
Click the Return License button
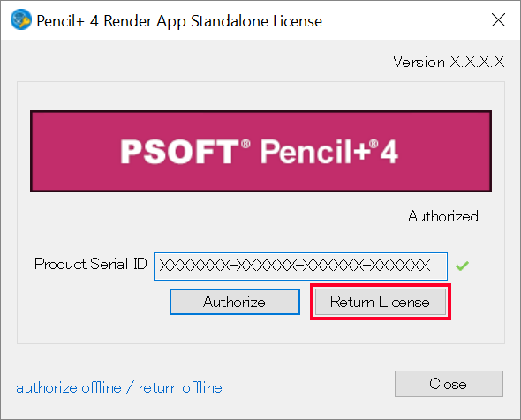pyautogui.click(x=380, y=302)
